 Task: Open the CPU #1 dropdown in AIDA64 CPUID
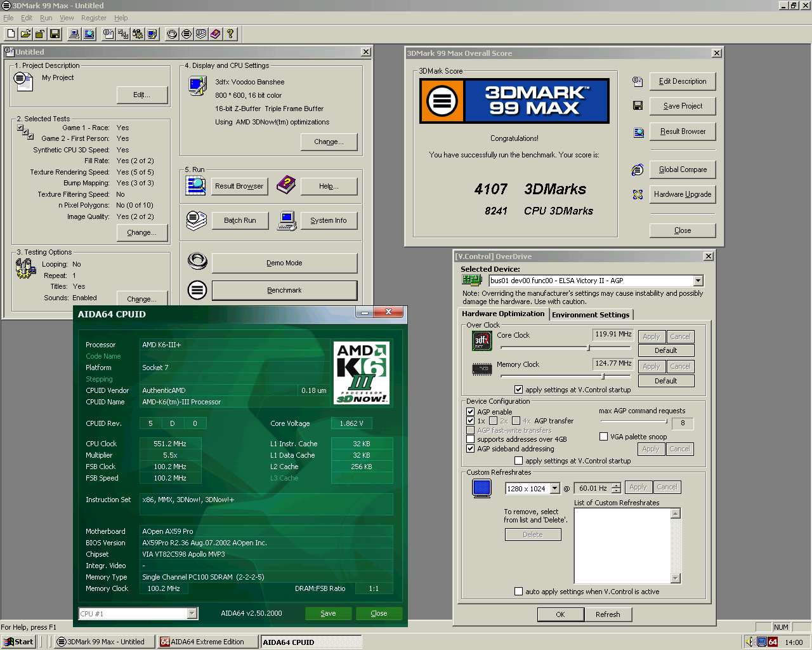tap(192, 613)
